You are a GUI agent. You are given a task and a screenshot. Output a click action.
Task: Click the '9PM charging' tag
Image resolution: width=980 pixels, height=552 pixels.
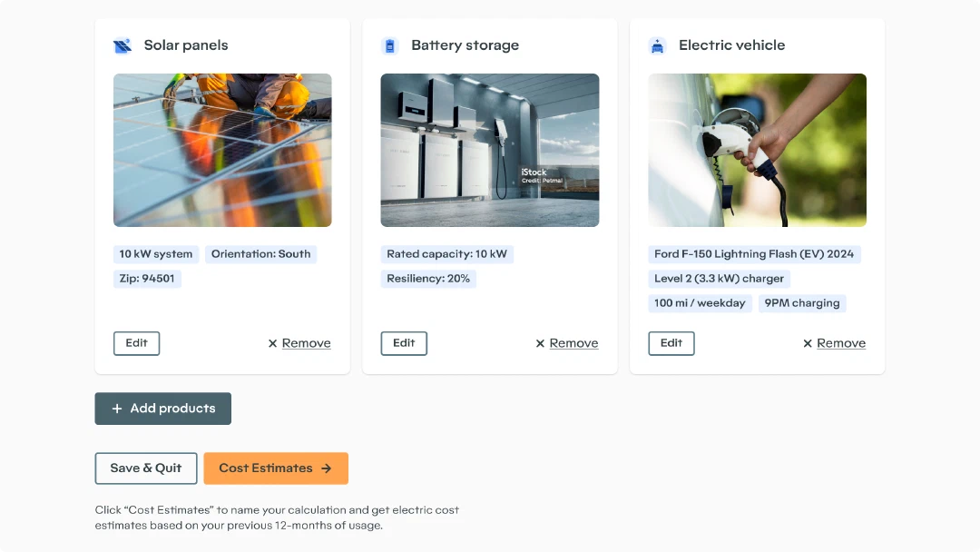click(x=802, y=303)
